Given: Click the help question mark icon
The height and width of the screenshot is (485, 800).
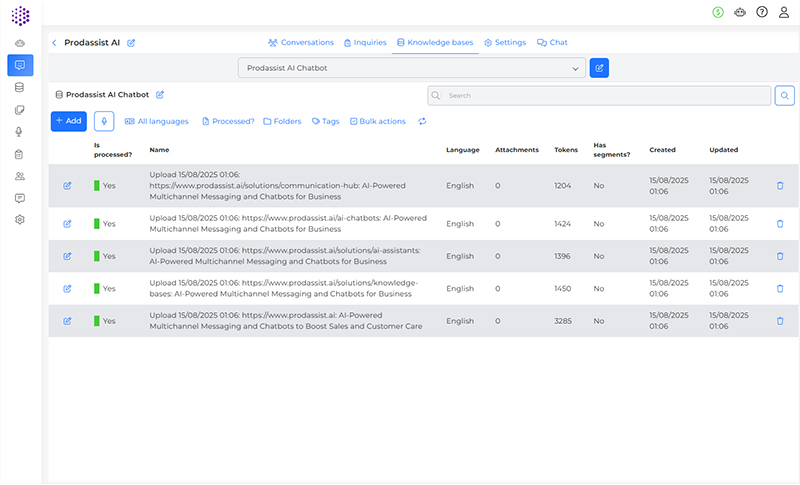Looking at the screenshot, I should coord(762,12).
